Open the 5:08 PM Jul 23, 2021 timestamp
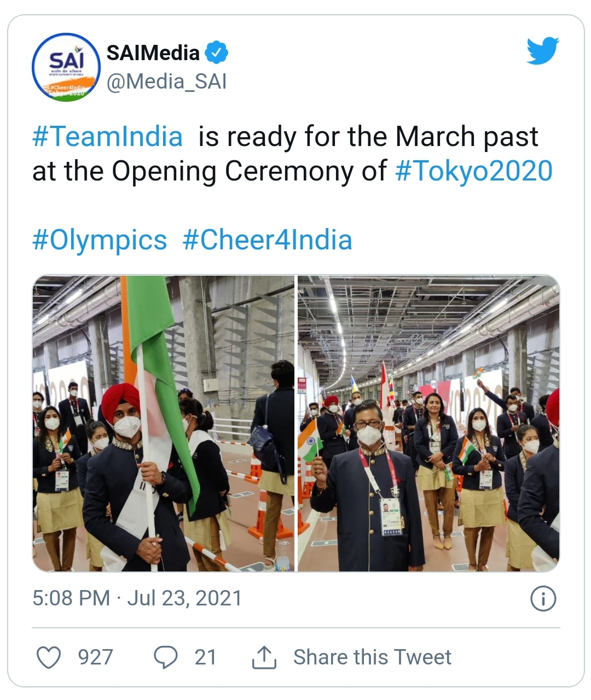The height and width of the screenshot is (700, 591). [x=137, y=598]
